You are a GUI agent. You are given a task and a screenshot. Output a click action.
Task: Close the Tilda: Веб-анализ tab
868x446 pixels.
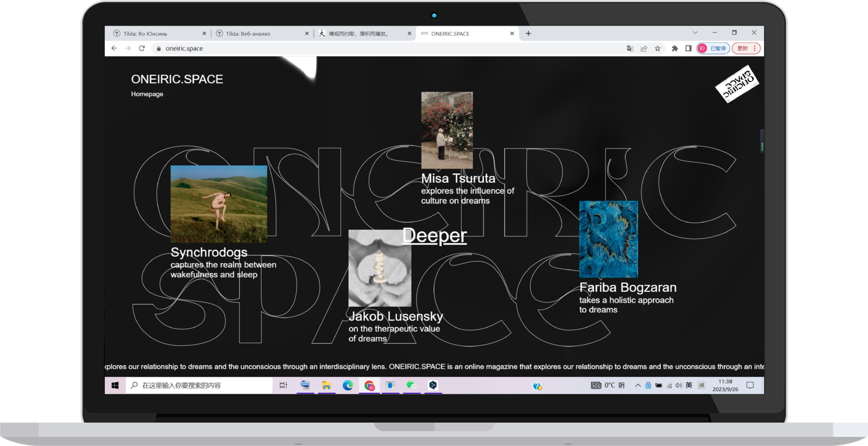point(307,34)
